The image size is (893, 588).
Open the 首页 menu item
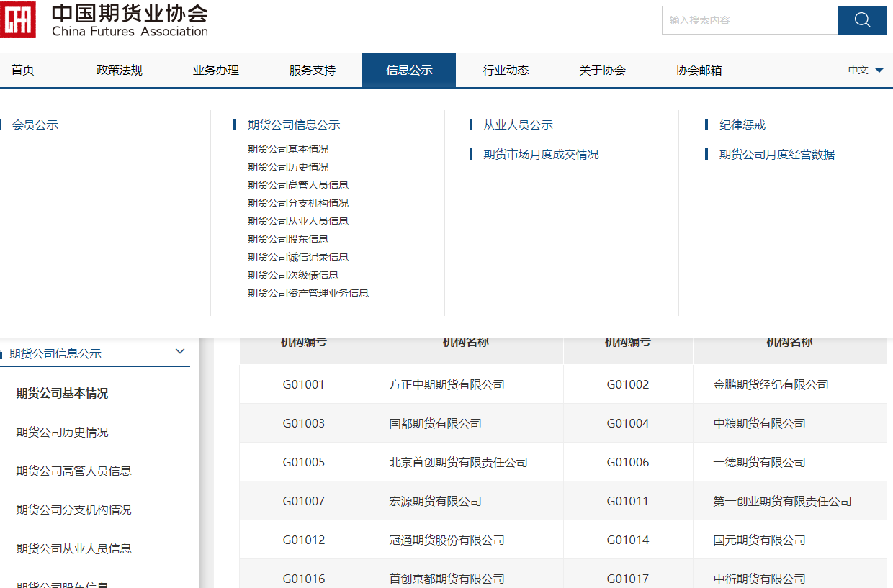22,70
